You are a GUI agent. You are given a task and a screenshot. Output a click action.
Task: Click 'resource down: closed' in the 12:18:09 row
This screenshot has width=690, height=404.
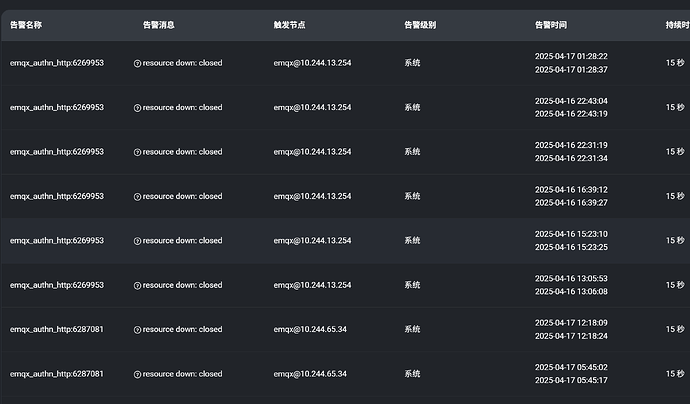[x=183, y=330]
